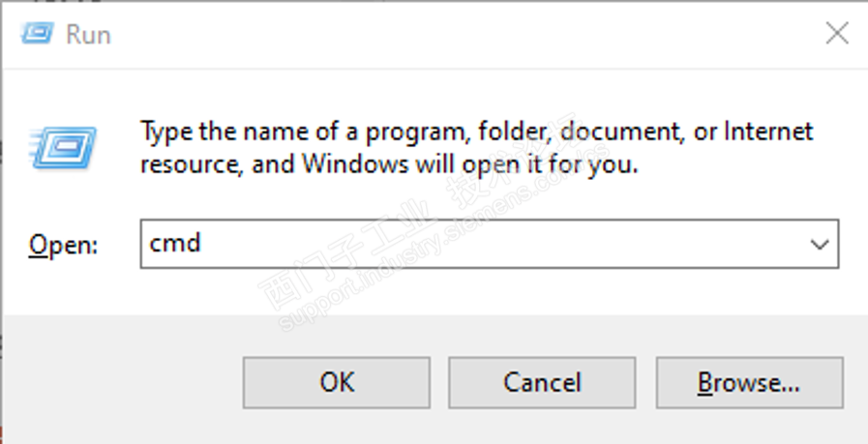Click the small Run icon in title bar

pos(38,34)
